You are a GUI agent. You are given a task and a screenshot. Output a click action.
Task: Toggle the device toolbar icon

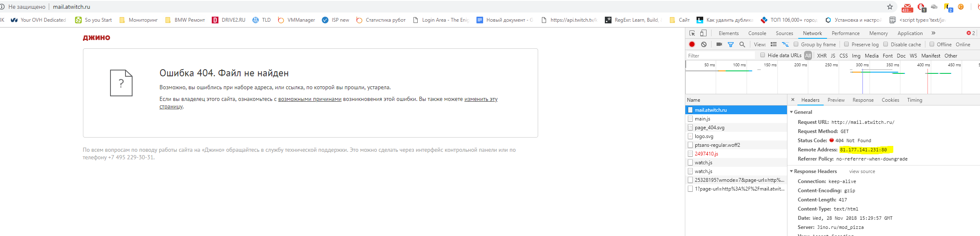pos(703,33)
